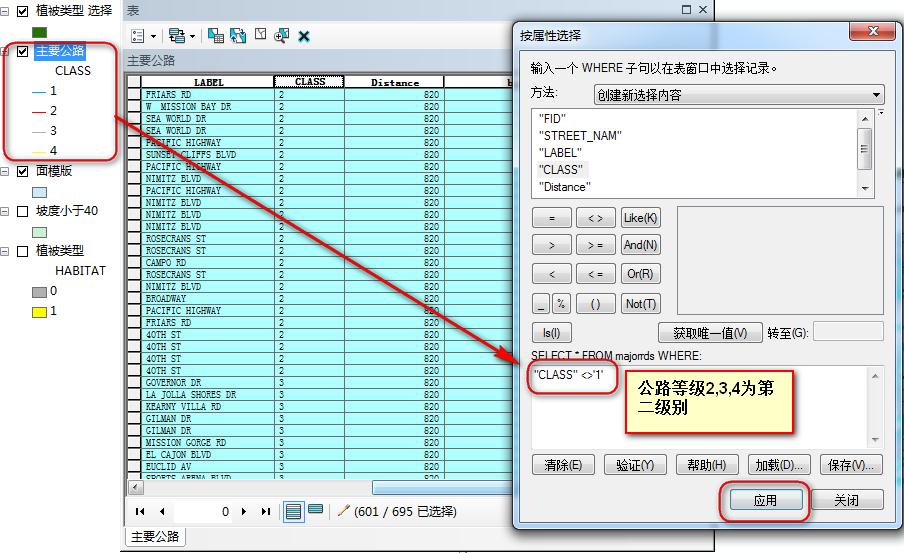This screenshot has height=553, width=904.
Task: Enable the 坡度小于40 layer checkbox
Action: pyautogui.click(x=22, y=211)
